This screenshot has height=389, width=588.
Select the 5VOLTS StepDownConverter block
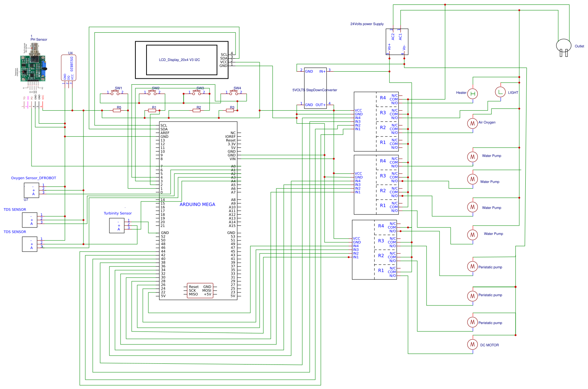point(315,88)
